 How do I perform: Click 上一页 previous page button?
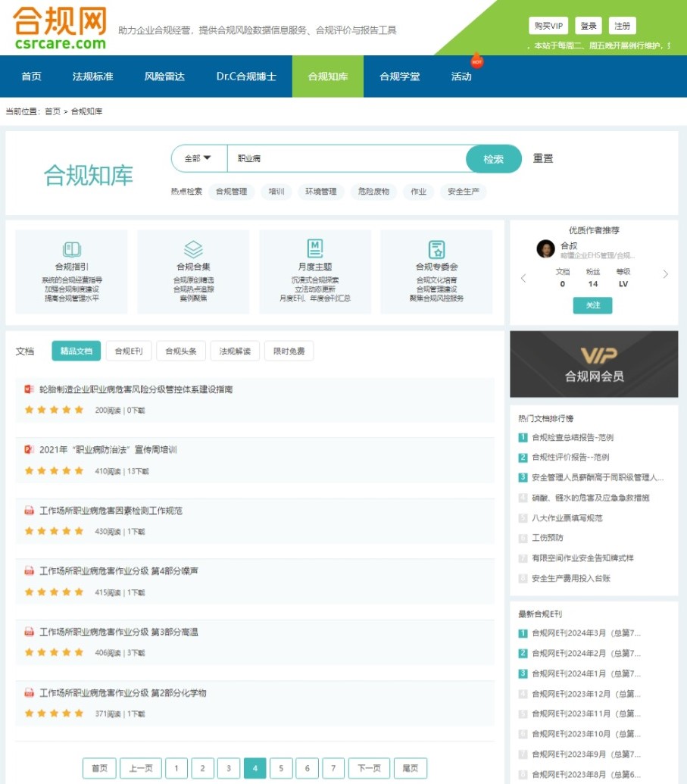141,768
